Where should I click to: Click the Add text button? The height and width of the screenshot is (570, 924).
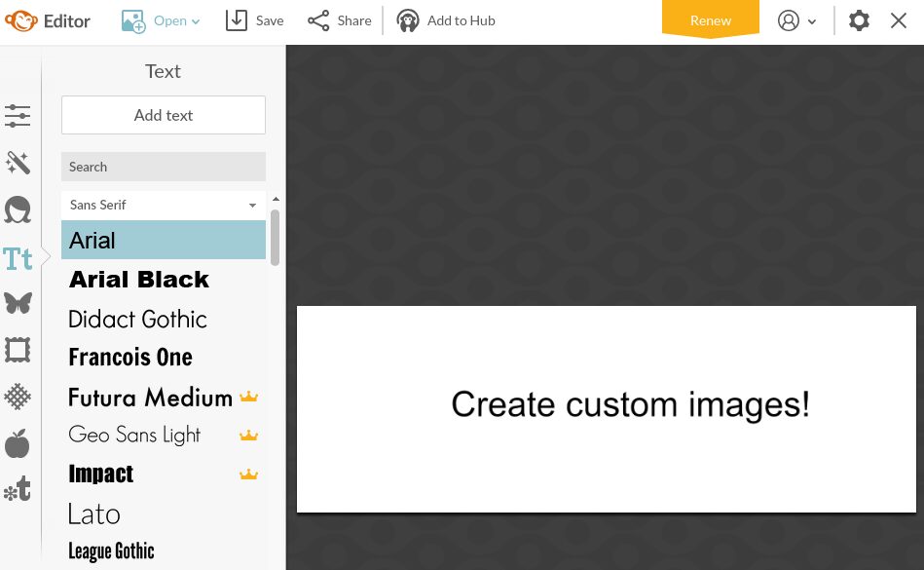coord(164,115)
